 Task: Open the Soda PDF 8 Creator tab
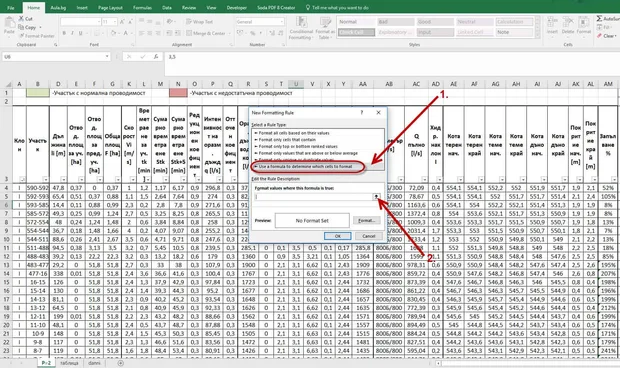coord(276,8)
